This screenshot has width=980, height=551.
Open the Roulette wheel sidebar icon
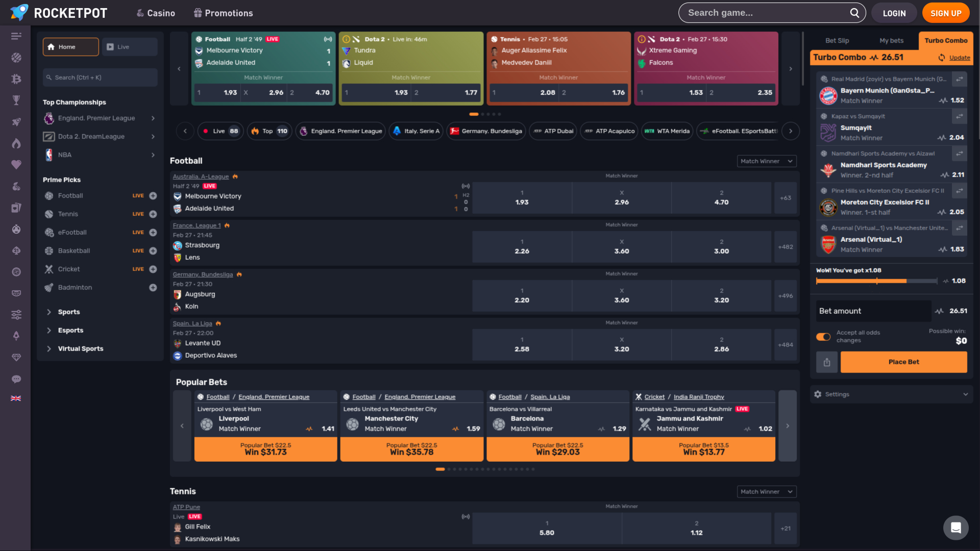pos(16,272)
